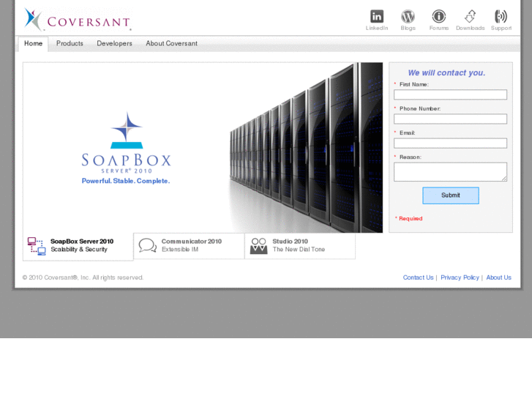Click the Communicator speech bubbles icon
Screen dimensions: 532x399
tap(148, 245)
